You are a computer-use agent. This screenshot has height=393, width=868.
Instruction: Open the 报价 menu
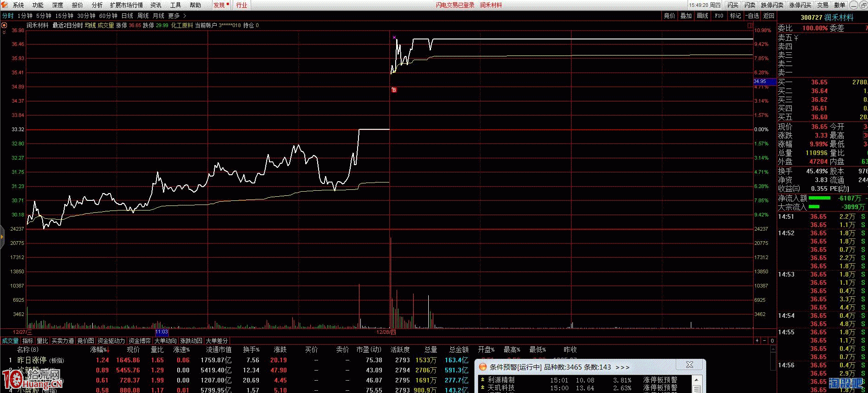coord(78,5)
